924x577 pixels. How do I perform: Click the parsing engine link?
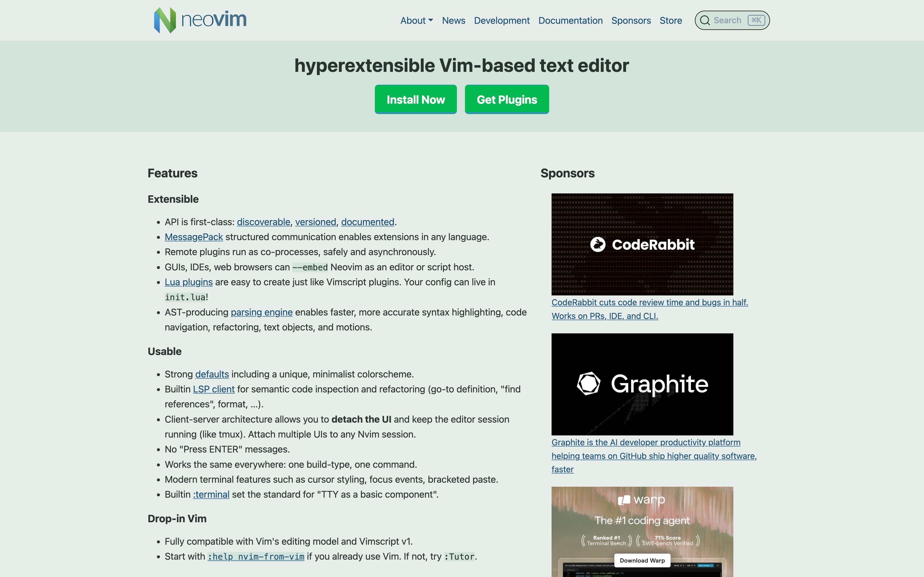tap(261, 312)
